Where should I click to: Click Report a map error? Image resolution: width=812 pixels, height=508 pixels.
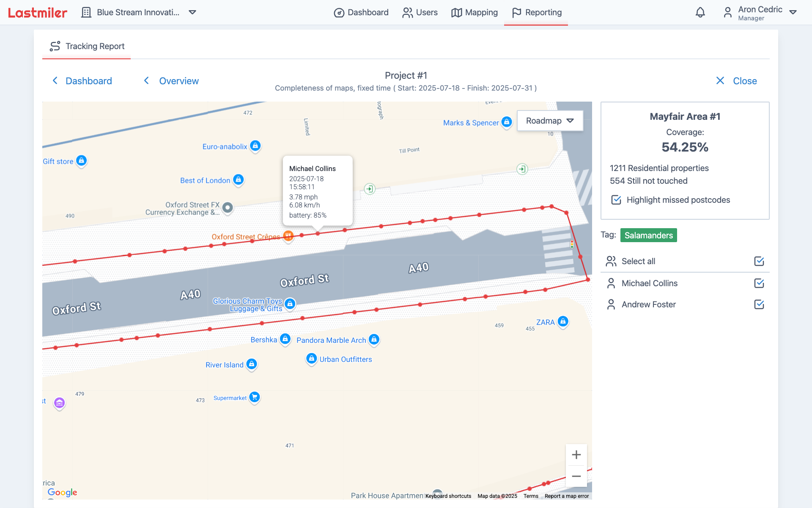(x=567, y=496)
